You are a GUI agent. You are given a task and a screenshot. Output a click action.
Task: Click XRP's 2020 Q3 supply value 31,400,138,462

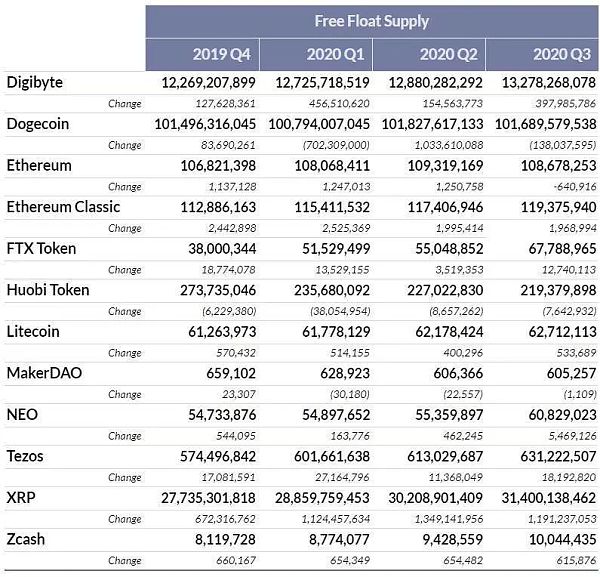pyautogui.click(x=547, y=498)
